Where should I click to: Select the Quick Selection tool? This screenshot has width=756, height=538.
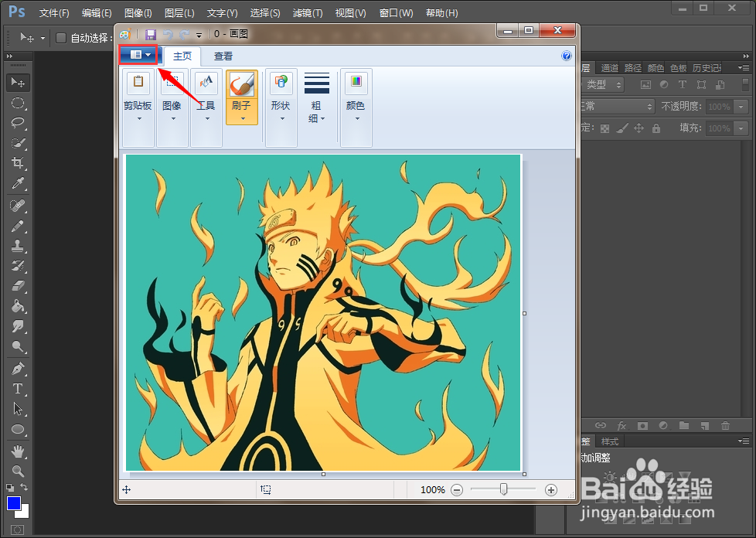(x=18, y=143)
